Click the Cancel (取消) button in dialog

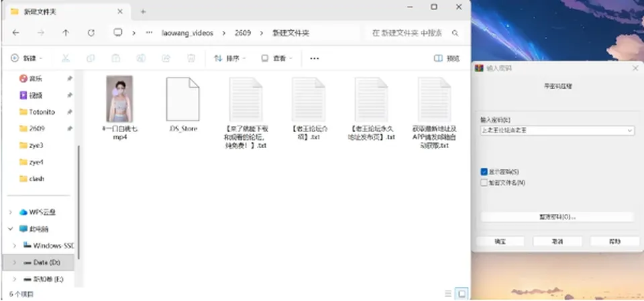[557, 241]
